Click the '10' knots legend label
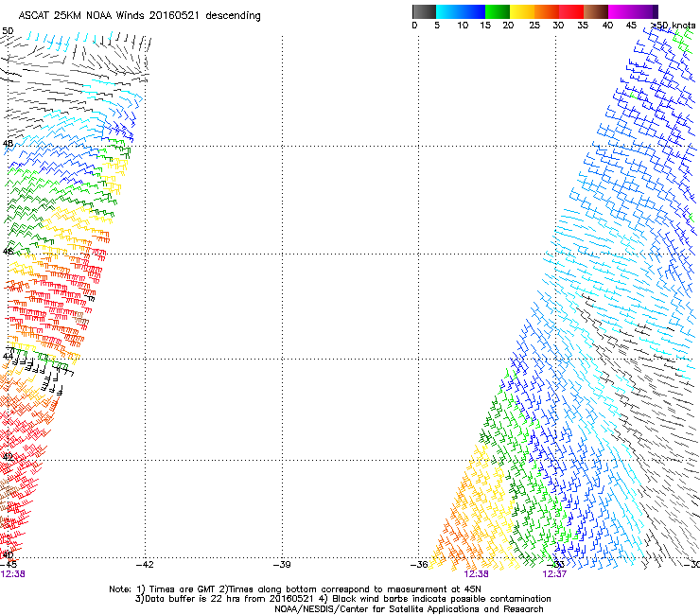The width and height of the screenshot is (700, 615). pyautogui.click(x=463, y=26)
